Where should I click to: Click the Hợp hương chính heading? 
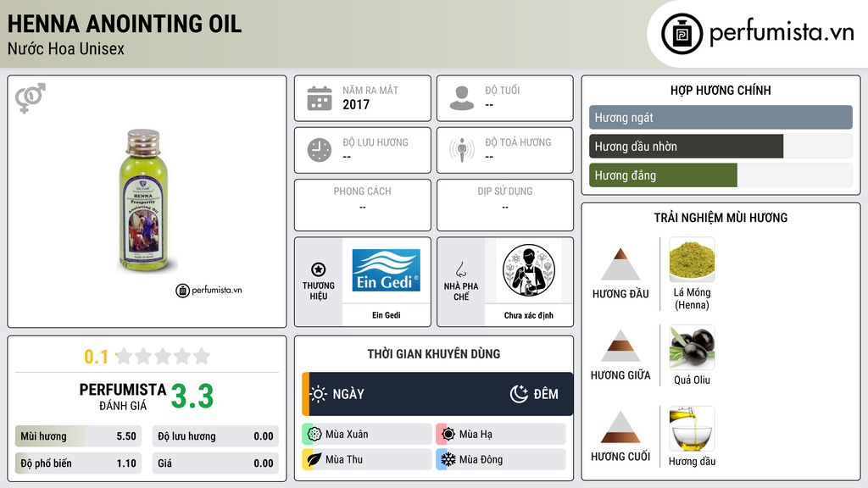[x=721, y=90]
